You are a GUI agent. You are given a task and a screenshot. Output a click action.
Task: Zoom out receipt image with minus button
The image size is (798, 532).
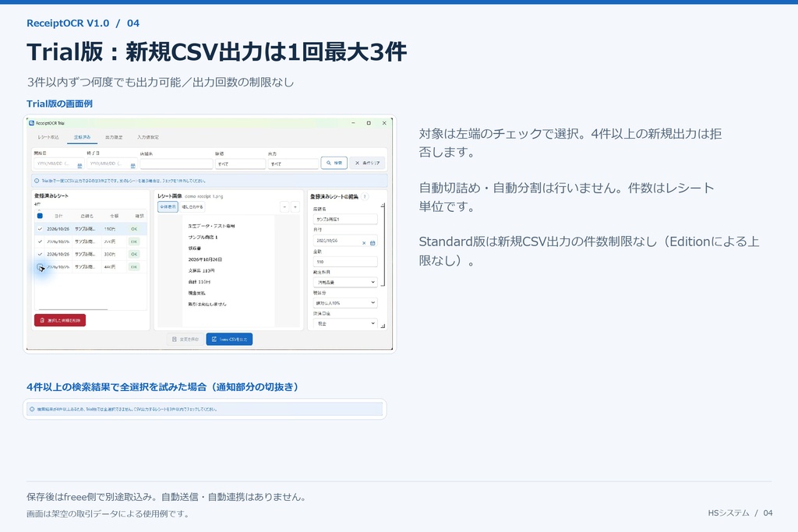pyautogui.click(x=285, y=206)
